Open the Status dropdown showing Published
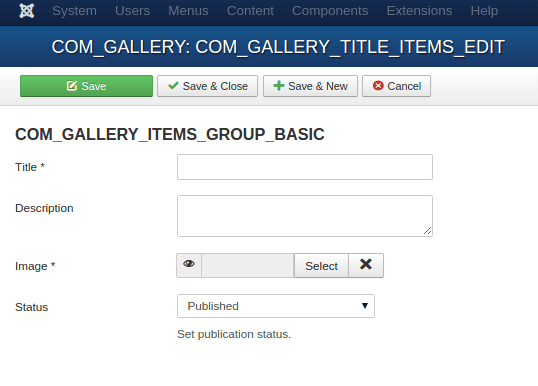Image resolution: width=538 pixels, height=386 pixels. pos(276,306)
